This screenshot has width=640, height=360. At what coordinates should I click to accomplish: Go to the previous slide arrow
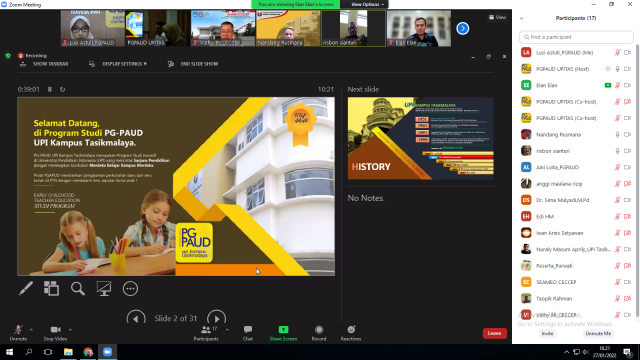[x=136, y=318]
